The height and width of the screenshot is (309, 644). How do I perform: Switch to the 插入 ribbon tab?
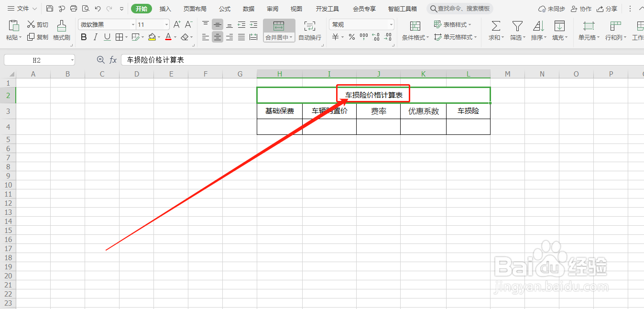(x=165, y=8)
